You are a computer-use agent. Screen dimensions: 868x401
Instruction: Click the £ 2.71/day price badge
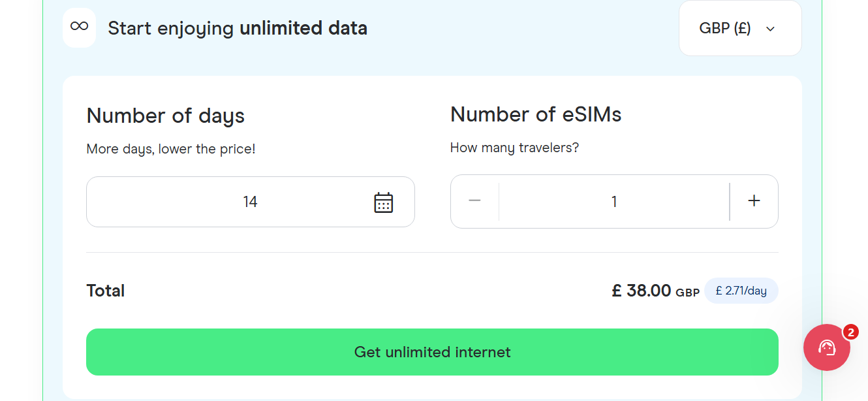741,290
